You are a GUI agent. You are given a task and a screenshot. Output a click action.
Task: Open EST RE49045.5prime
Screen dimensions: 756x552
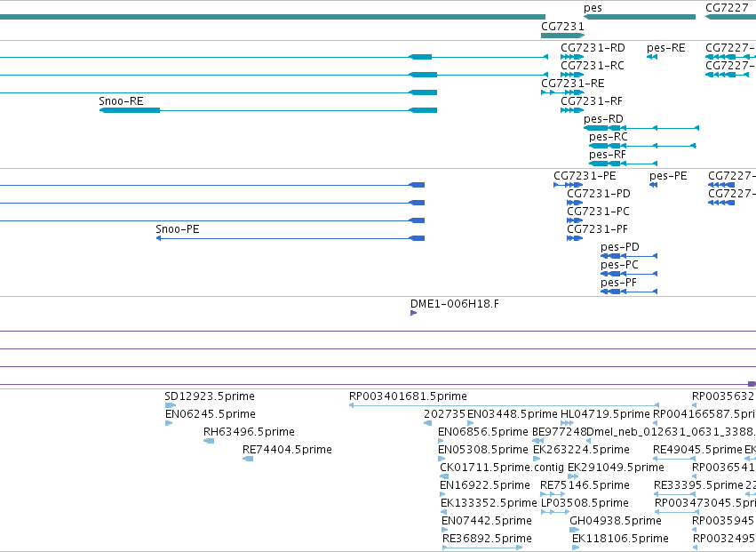(x=697, y=450)
